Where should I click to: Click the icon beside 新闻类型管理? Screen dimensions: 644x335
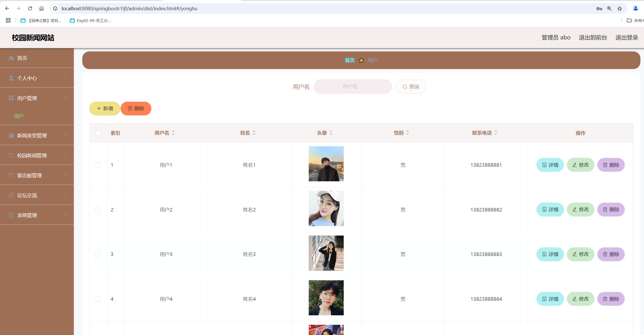11,135
